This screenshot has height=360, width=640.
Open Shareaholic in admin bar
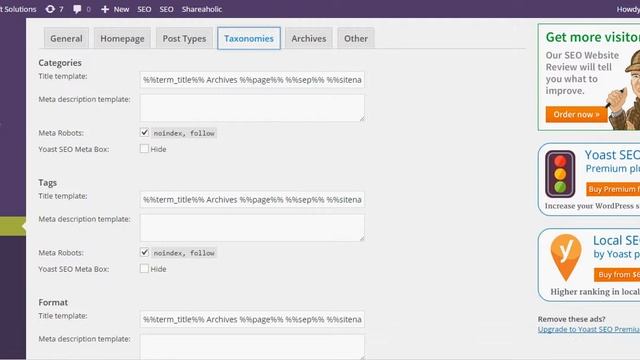click(202, 9)
